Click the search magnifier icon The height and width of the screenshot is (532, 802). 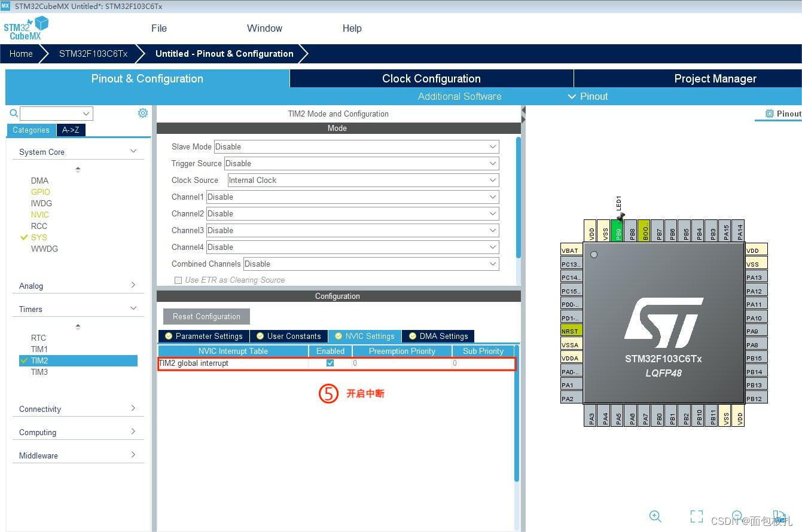[x=14, y=113]
